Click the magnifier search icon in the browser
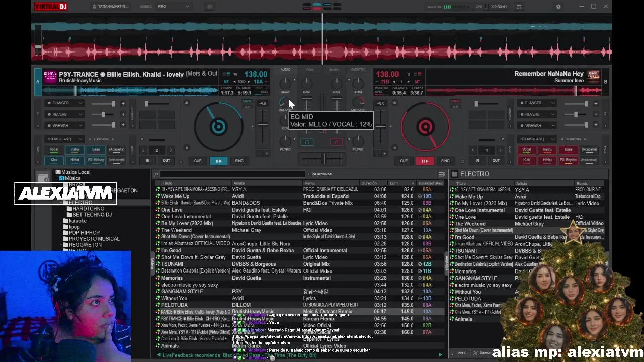 click(x=156, y=174)
